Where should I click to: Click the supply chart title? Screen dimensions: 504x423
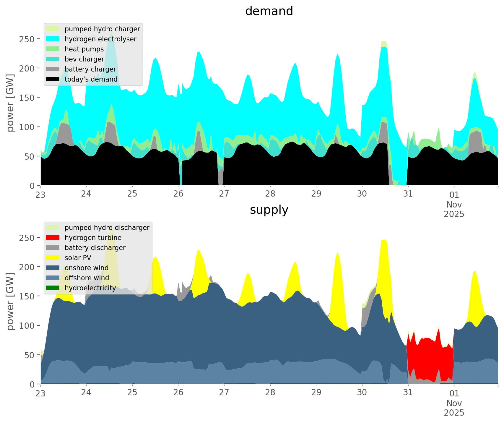tap(269, 210)
